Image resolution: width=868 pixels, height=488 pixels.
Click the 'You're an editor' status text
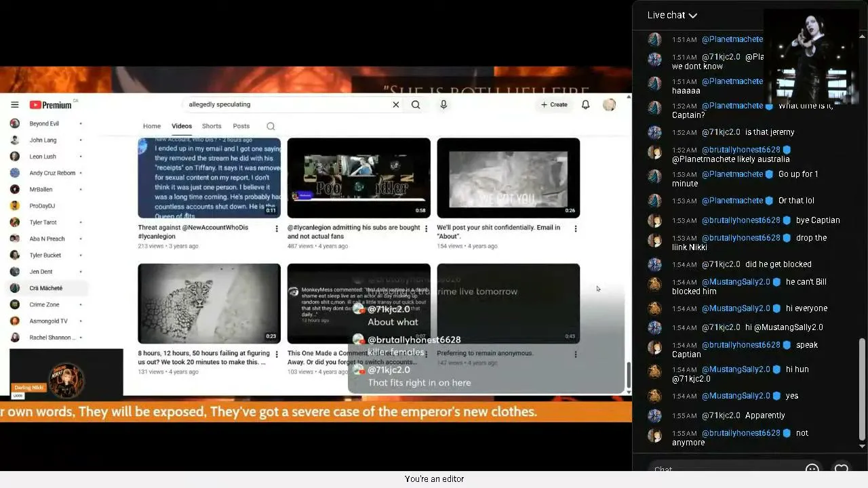(435, 479)
